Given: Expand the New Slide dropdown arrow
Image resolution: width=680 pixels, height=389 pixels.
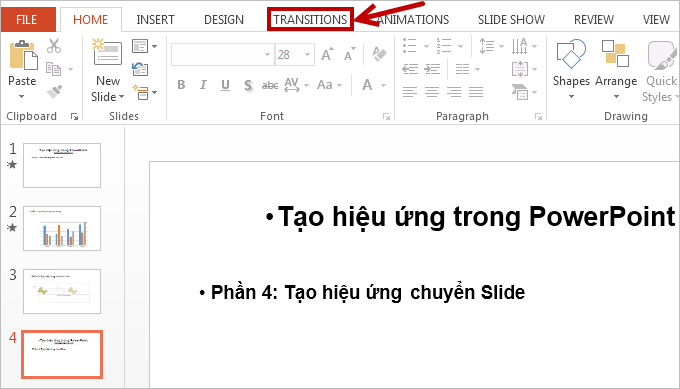Looking at the screenshot, I should [121, 97].
